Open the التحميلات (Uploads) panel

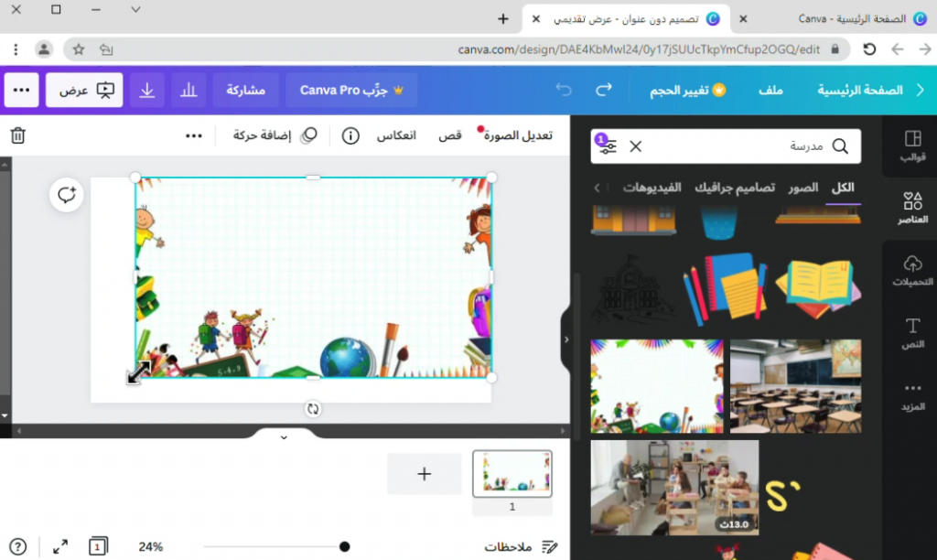tap(912, 271)
